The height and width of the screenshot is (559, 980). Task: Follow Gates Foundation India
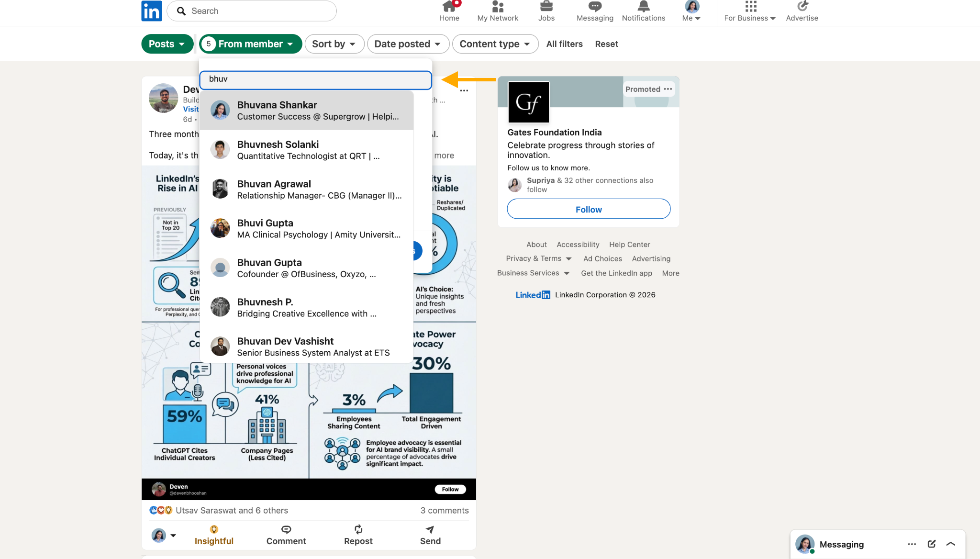pos(589,209)
